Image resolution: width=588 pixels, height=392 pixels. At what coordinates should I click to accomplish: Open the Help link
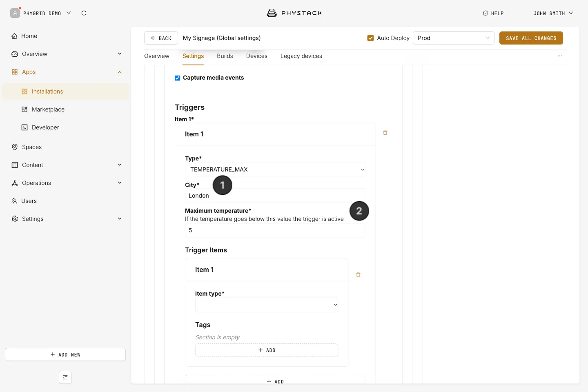pos(493,13)
